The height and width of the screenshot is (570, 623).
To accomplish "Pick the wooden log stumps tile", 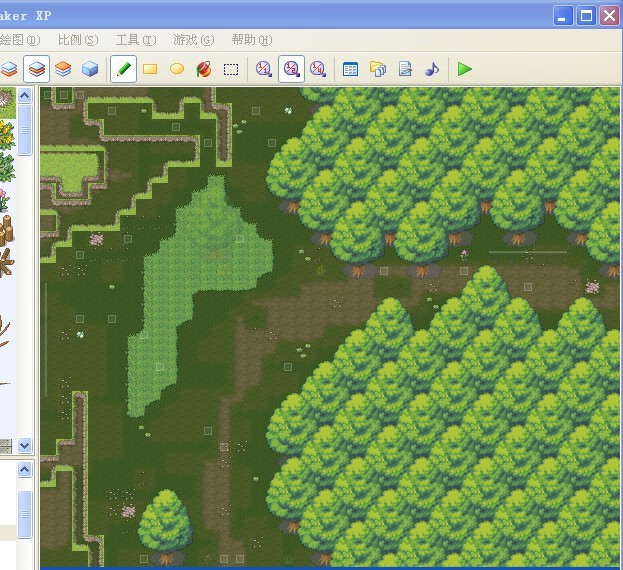I will click(7, 231).
